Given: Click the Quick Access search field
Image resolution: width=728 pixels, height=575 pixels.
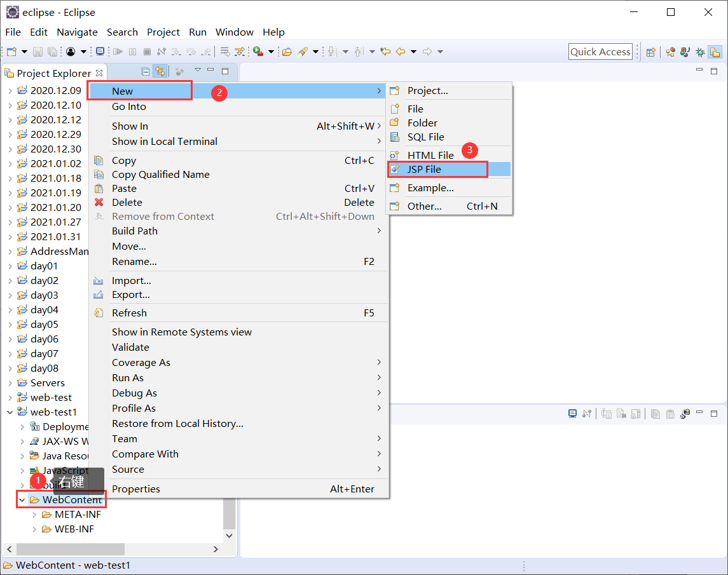Looking at the screenshot, I should [x=600, y=51].
